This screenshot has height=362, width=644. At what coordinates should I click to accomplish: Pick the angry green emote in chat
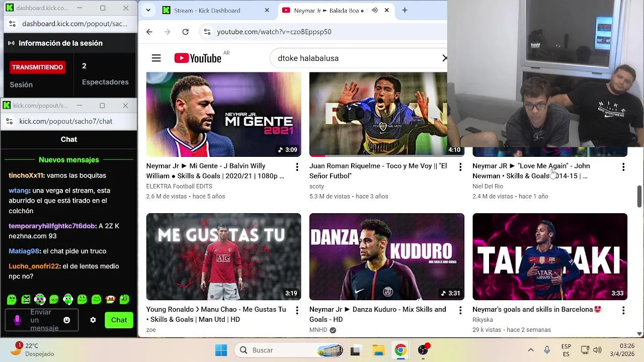(x=26, y=300)
